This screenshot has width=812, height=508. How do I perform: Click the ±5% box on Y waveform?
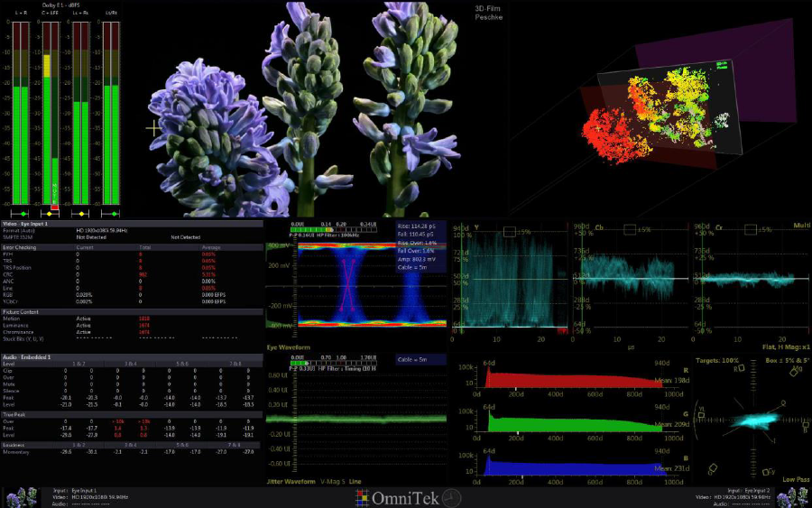(x=510, y=232)
